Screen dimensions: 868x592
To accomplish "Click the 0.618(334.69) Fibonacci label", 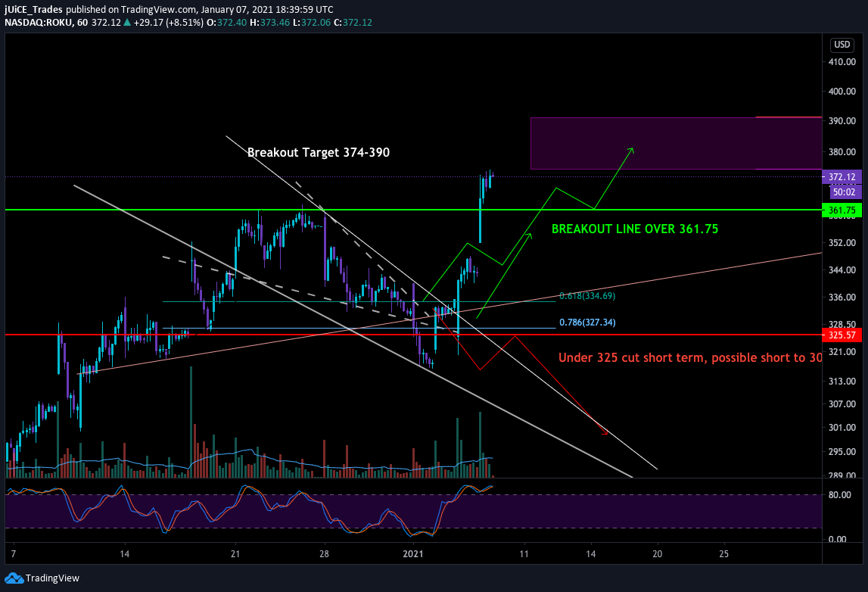I will point(587,296).
